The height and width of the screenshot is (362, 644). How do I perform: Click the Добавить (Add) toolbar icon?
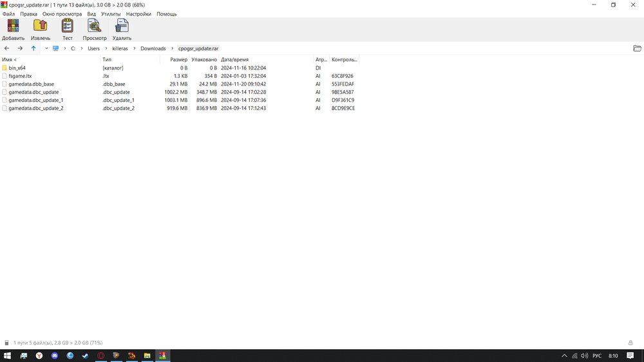(13, 26)
